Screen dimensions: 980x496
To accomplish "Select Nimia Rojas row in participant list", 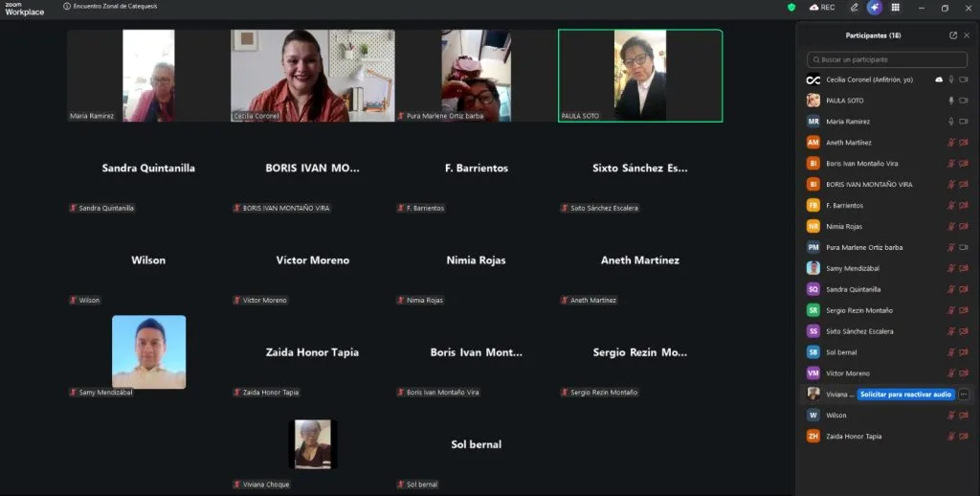I will tap(887, 226).
